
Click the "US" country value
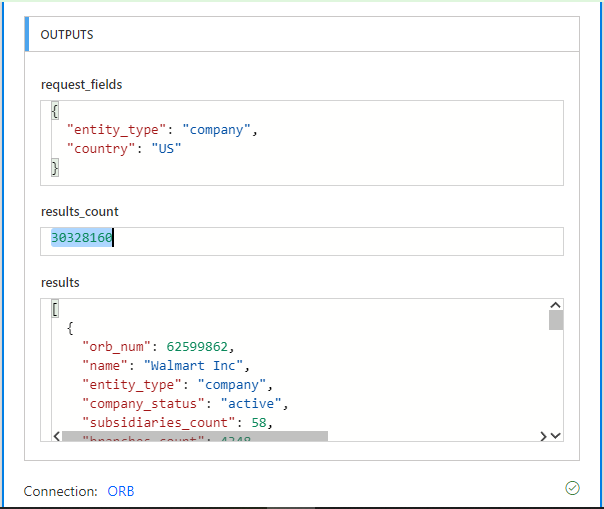point(166,149)
